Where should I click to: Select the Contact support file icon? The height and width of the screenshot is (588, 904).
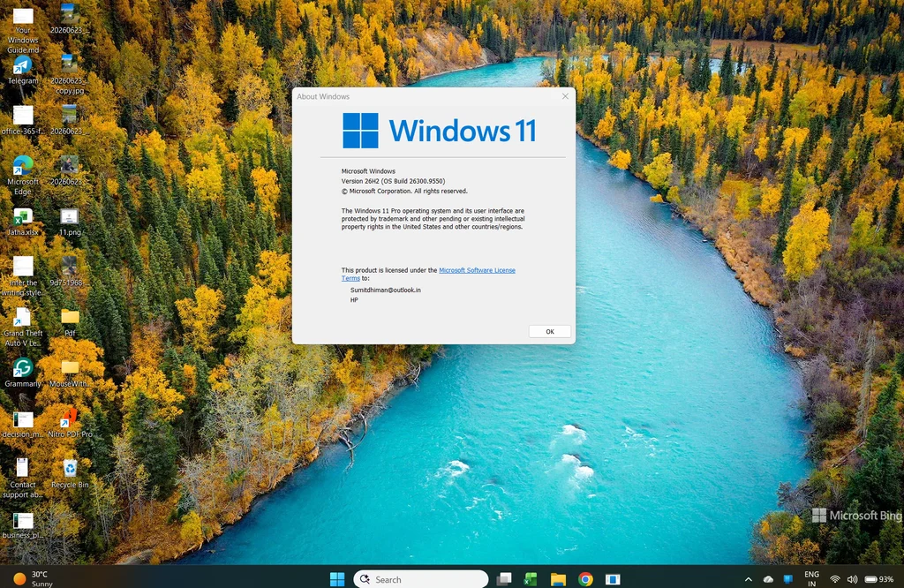click(23, 479)
